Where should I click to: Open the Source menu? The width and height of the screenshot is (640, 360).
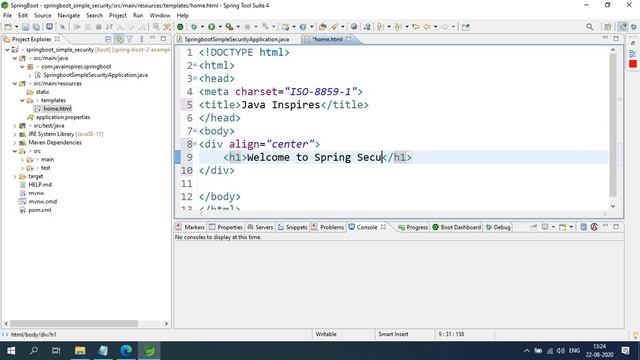pos(42,15)
